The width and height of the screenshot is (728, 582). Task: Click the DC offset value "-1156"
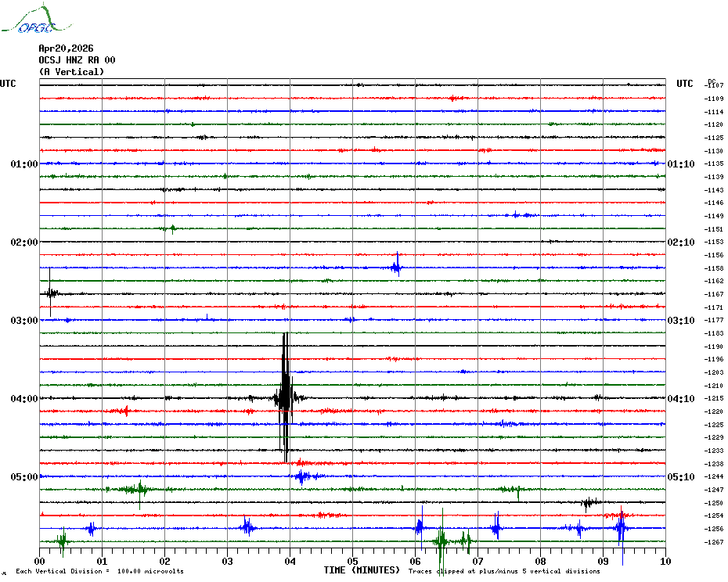[x=714, y=255]
